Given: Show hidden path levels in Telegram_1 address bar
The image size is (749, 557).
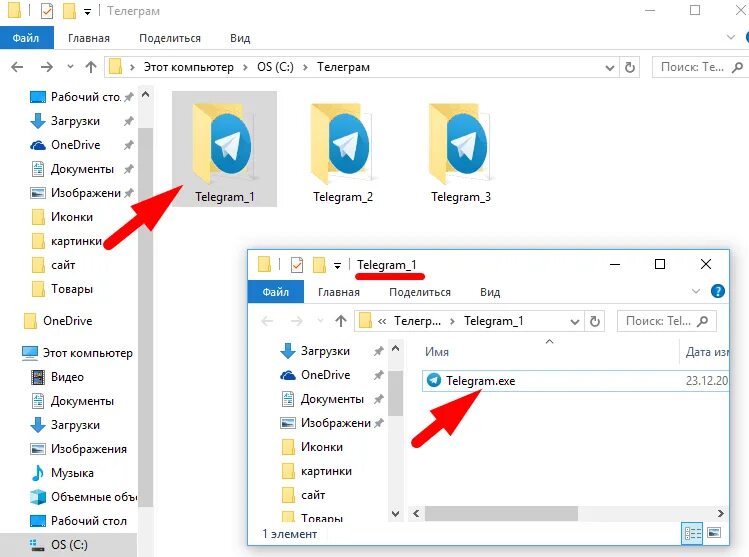Looking at the screenshot, I should point(382,321).
